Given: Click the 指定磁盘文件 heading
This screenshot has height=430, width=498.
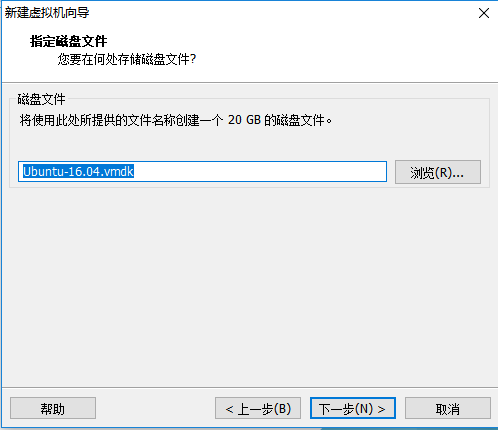Looking at the screenshot, I should (68, 41).
